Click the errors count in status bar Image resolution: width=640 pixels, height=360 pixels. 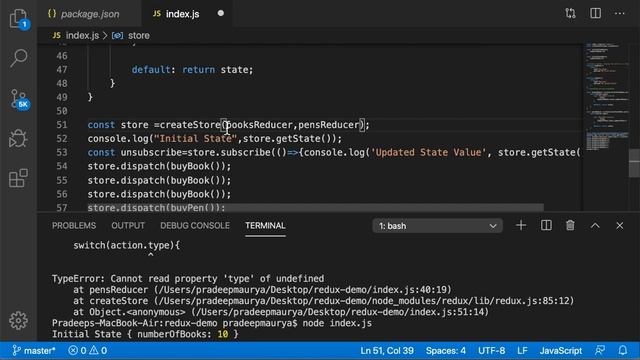click(78, 350)
